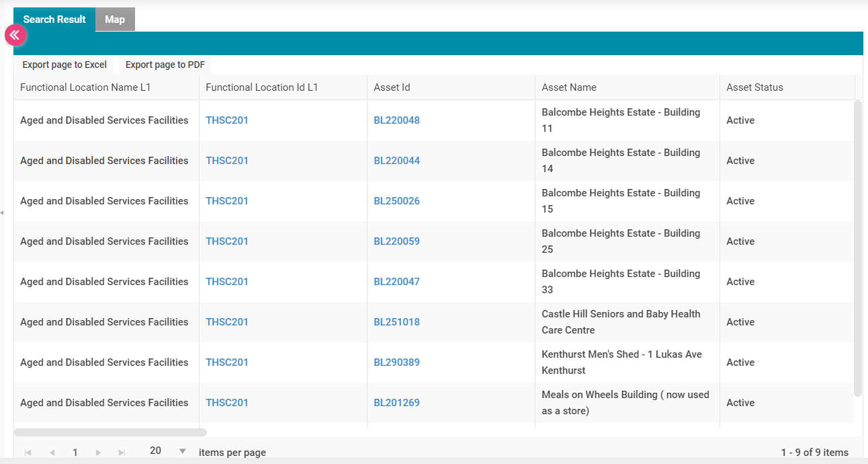Go to previous page in pager

coord(52,453)
